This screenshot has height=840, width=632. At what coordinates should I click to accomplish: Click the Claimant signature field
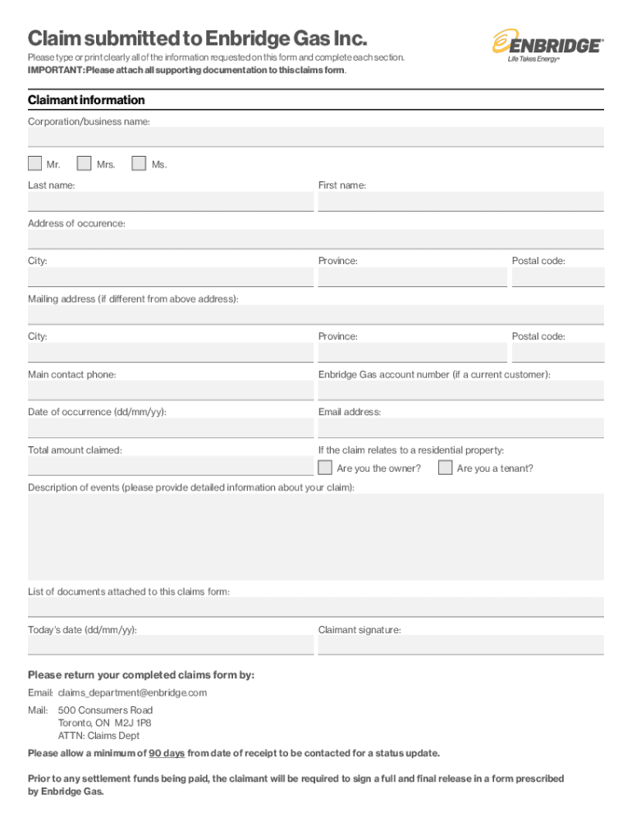pyautogui.click(x=460, y=645)
